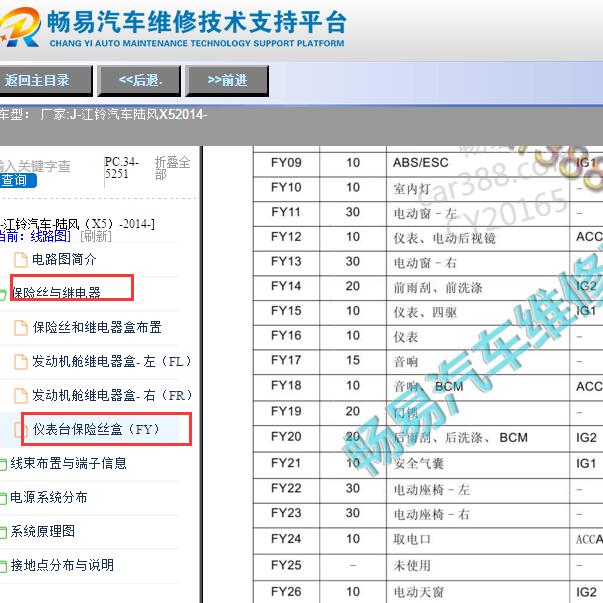
Task: Click the FY16 fuse cell
Action: (286, 336)
